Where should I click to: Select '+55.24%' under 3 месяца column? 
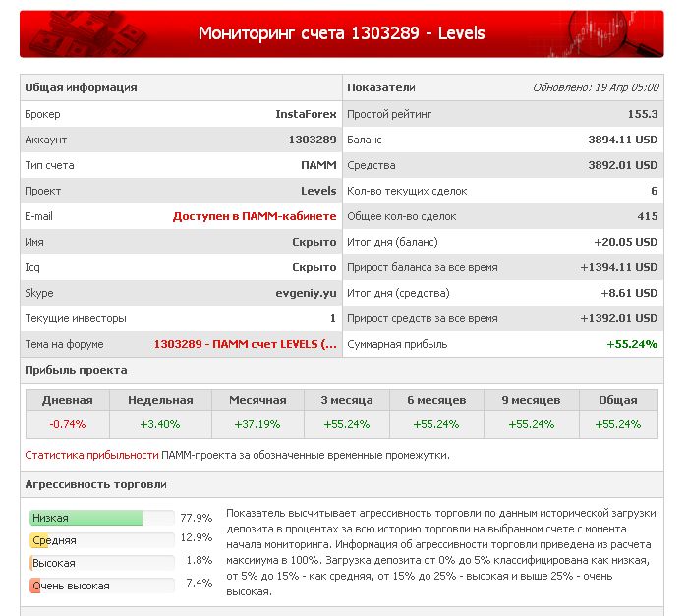(x=347, y=424)
